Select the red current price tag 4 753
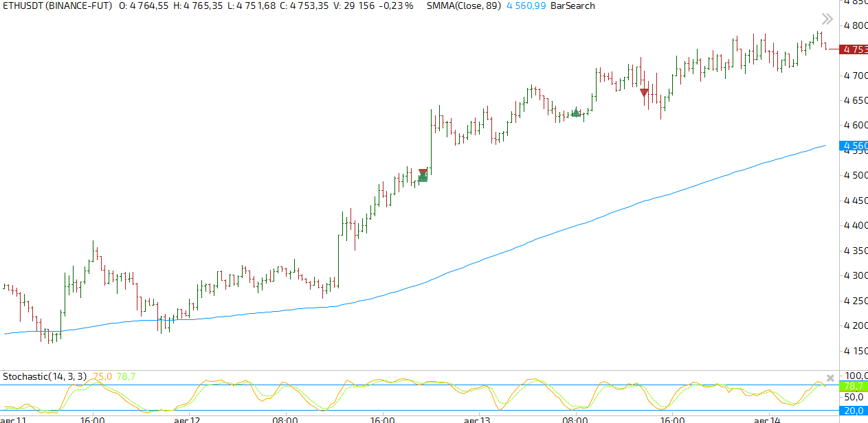The image size is (868, 423). 855,49
